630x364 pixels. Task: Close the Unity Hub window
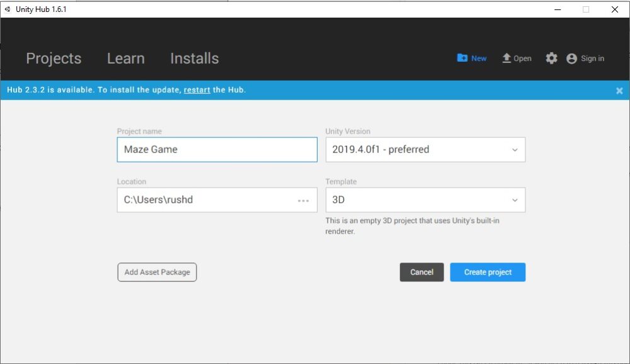click(x=615, y=9)
